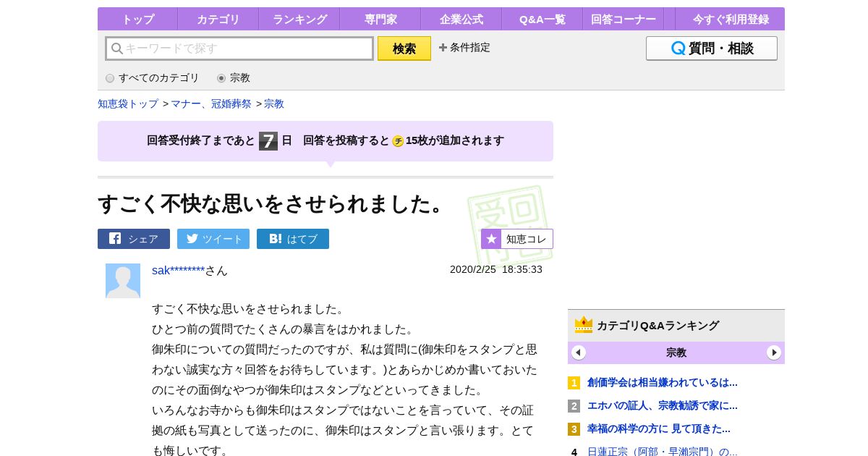Click the シェア button
Screen dimensions: 868x456
(x=134, y=239)
